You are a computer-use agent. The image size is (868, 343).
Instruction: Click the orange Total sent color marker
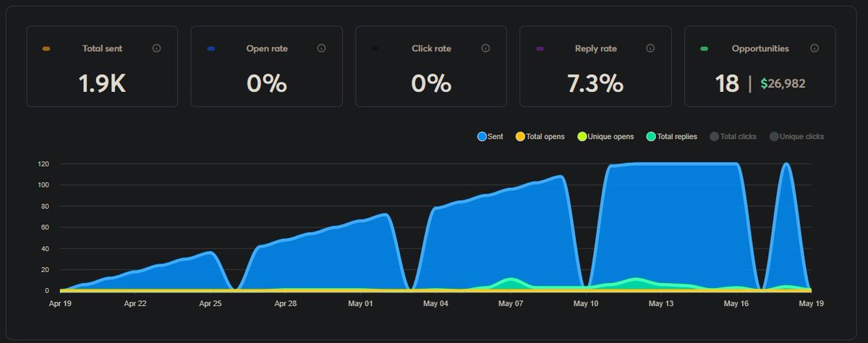click(46, 49)
